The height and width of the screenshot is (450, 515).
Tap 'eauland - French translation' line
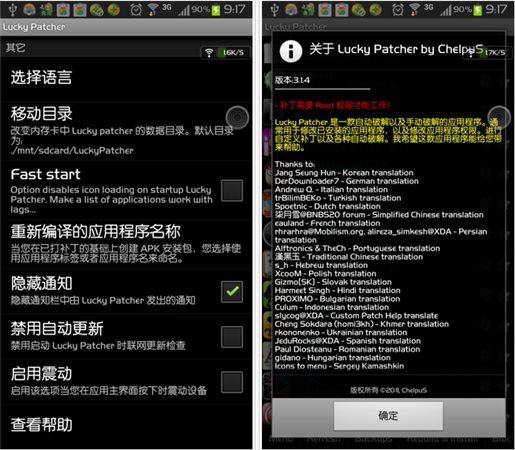point(327,223)
